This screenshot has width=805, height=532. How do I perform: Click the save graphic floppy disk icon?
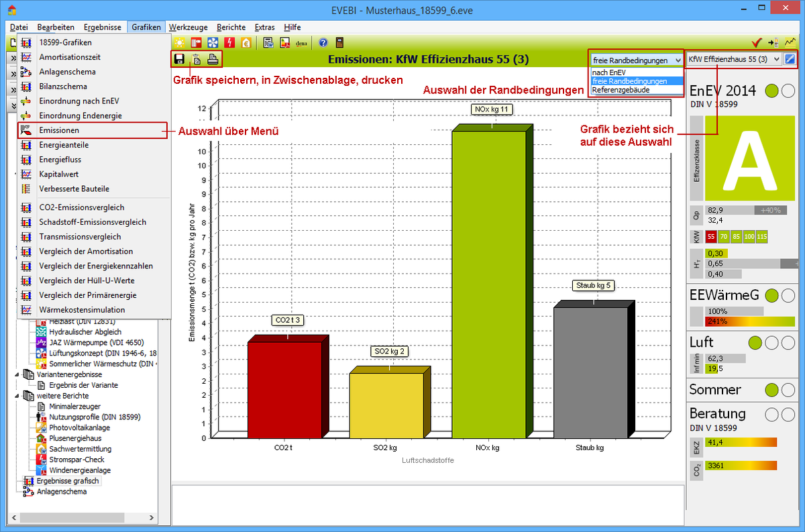(x=179, y=59)
